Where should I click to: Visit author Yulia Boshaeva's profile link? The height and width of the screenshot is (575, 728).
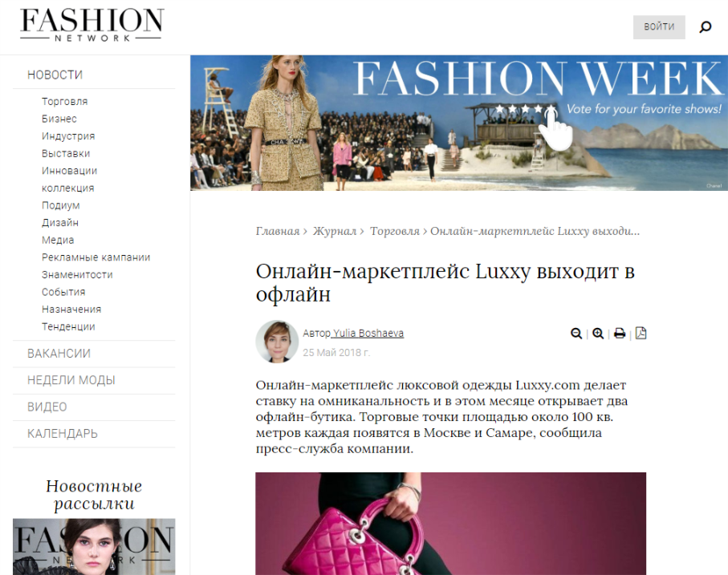(x=368, y=333)
